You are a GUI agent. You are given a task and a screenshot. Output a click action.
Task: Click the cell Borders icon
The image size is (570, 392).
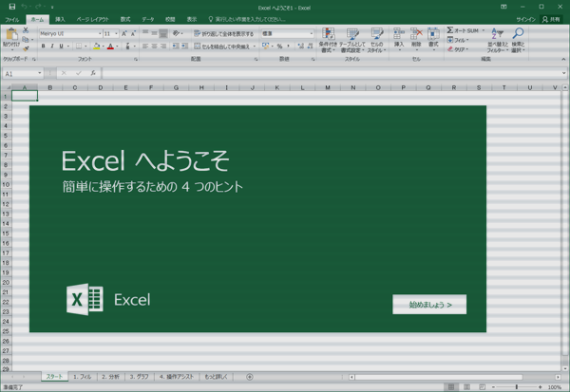[79, 47]
